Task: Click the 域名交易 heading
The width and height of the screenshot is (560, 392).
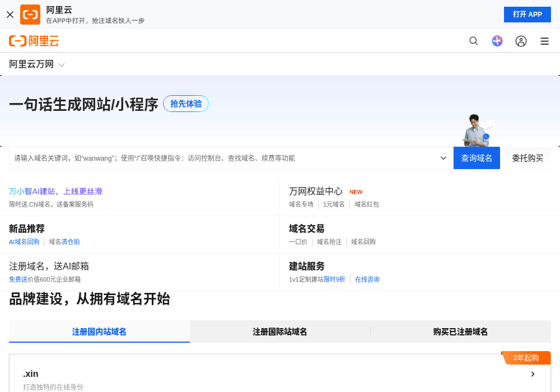Action: [306, 228]
